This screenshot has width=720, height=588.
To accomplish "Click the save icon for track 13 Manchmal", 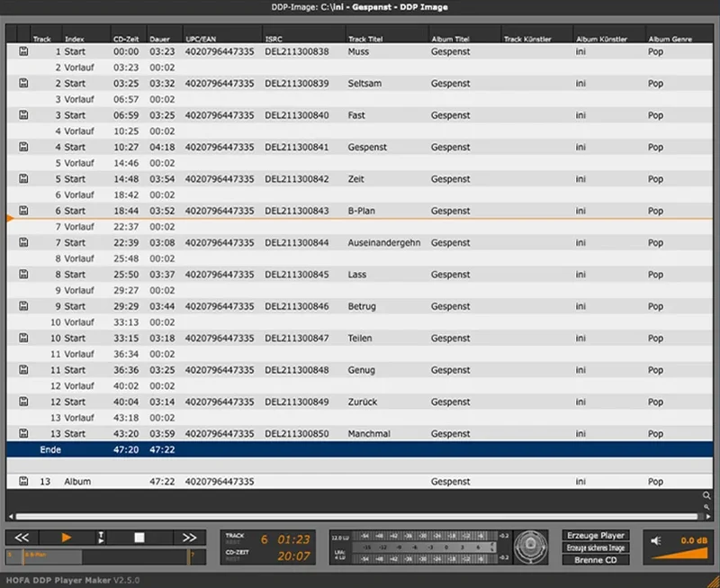I will click(23, 433).
